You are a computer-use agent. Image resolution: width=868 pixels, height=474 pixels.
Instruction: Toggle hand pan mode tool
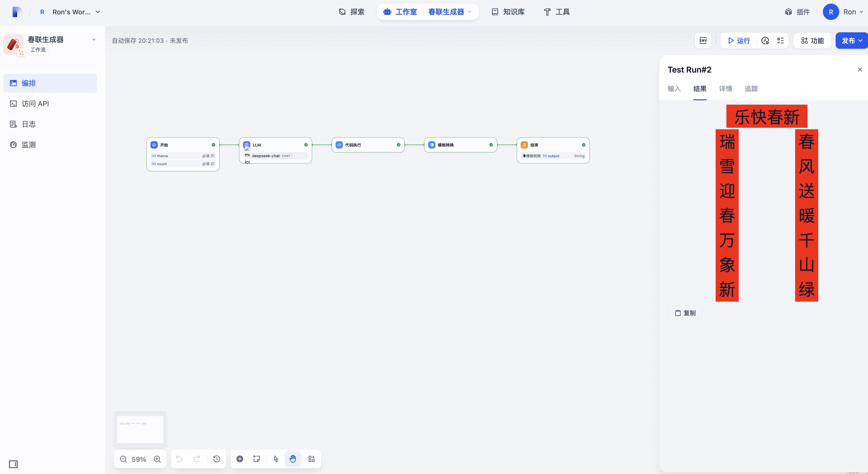click(292, 459)
